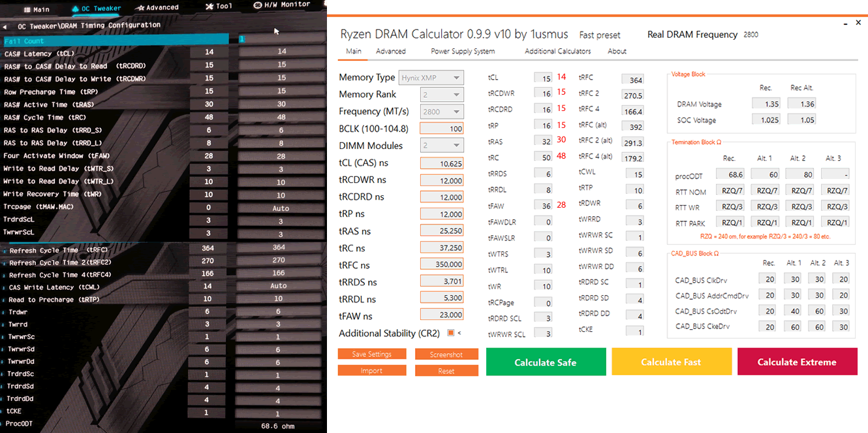The width and height of the screenshot is (868, 433).
Task: Open the Memory Rank dropdown
Action: [x=442, y=95]
